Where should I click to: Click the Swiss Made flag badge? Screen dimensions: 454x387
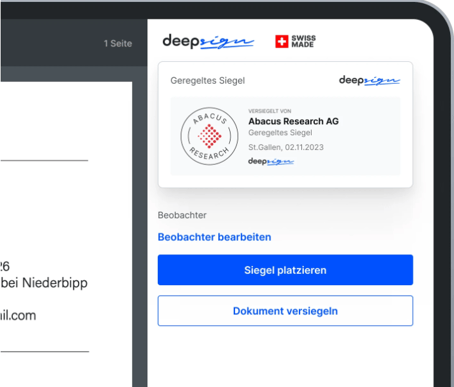[282, 42]
